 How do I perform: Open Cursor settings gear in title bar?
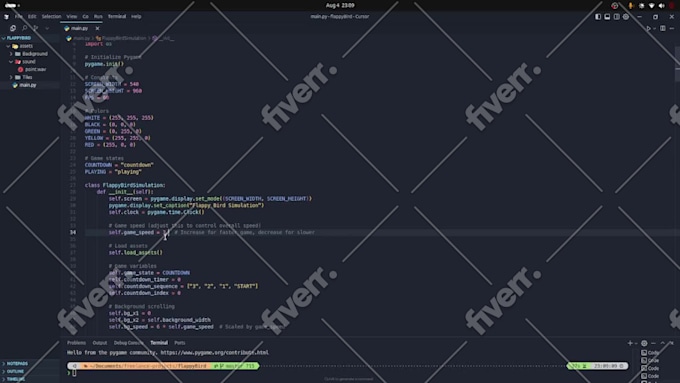[626, 16]
